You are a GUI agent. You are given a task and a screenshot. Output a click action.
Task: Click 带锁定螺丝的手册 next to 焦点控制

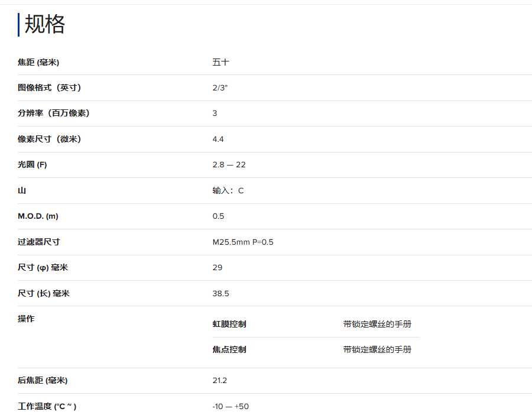point(377,349)
